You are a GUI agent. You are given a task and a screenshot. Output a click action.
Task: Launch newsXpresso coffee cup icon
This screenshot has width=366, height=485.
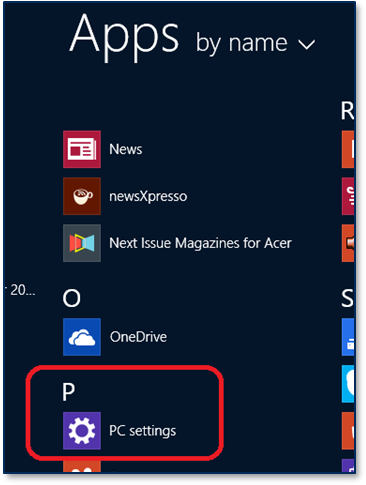[82, 196]
